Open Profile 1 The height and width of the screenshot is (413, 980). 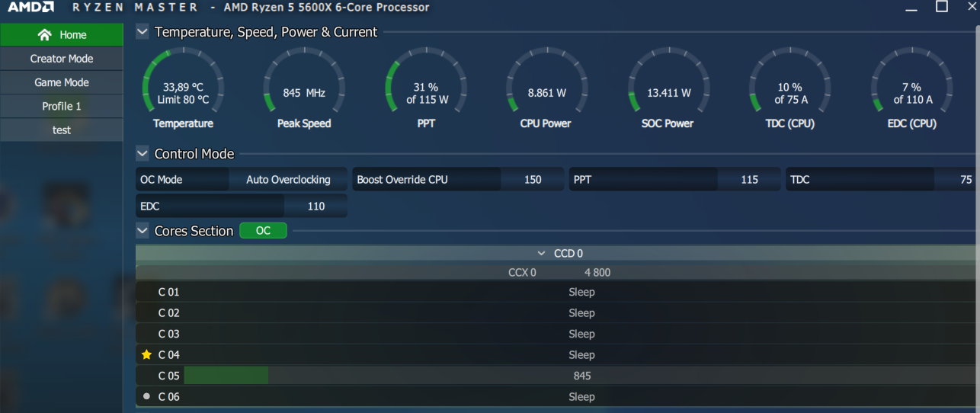62,106
